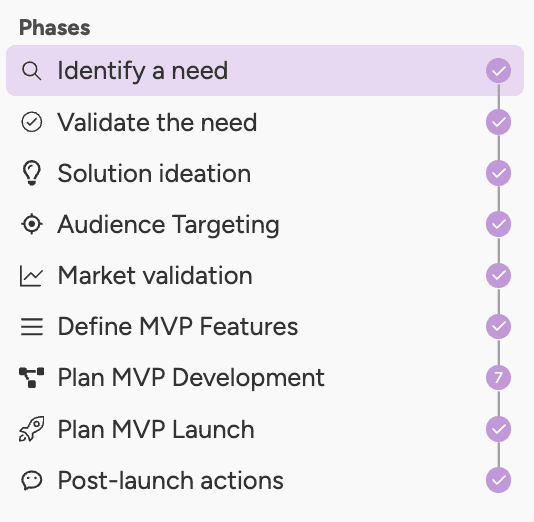Open the Validate the need phase
534x522 pixels.
click(x=265, y=122)
